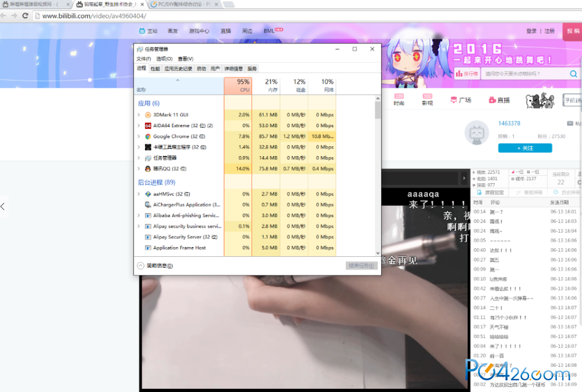This screenshot has width=582, height=392.
Task: Click the left arrow at the page edge
Action: (x=3, y=206)
